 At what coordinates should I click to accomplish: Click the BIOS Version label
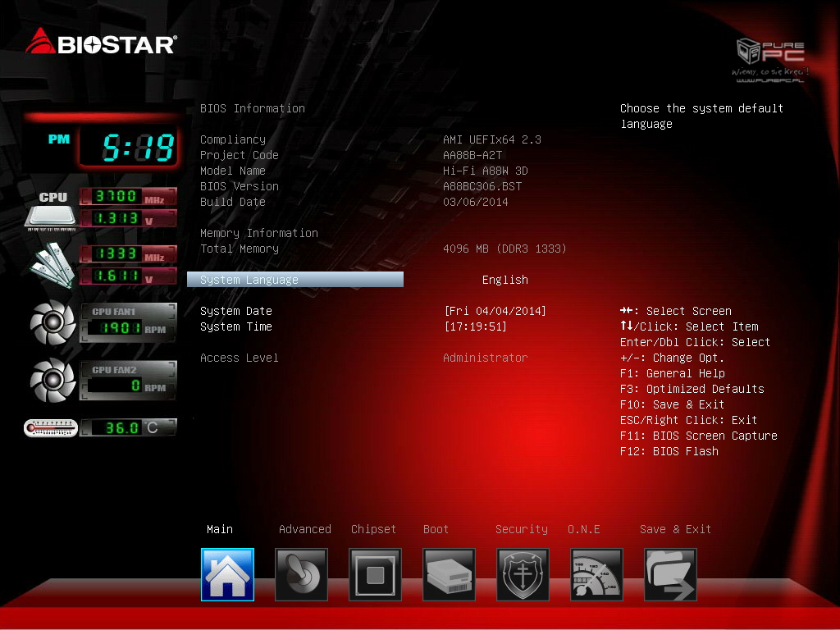pos(239,186)
